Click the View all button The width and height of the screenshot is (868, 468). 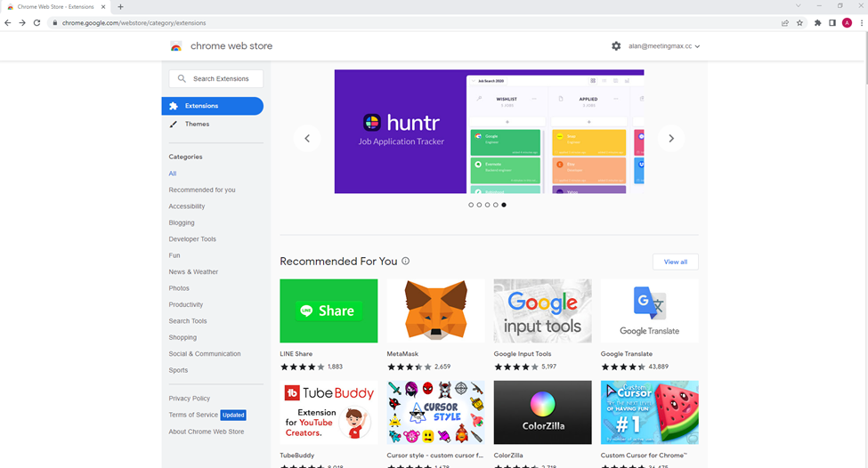[x=676, y=262]
